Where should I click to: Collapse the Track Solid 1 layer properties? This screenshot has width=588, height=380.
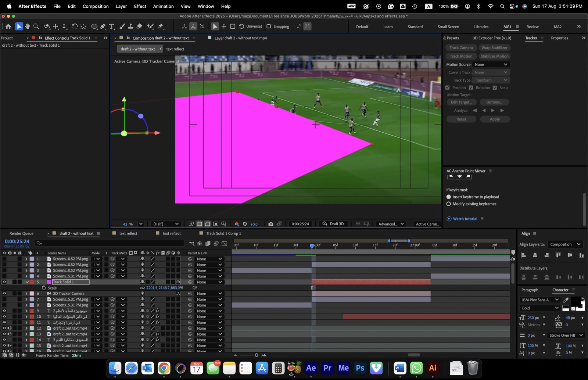coord(27,282)
